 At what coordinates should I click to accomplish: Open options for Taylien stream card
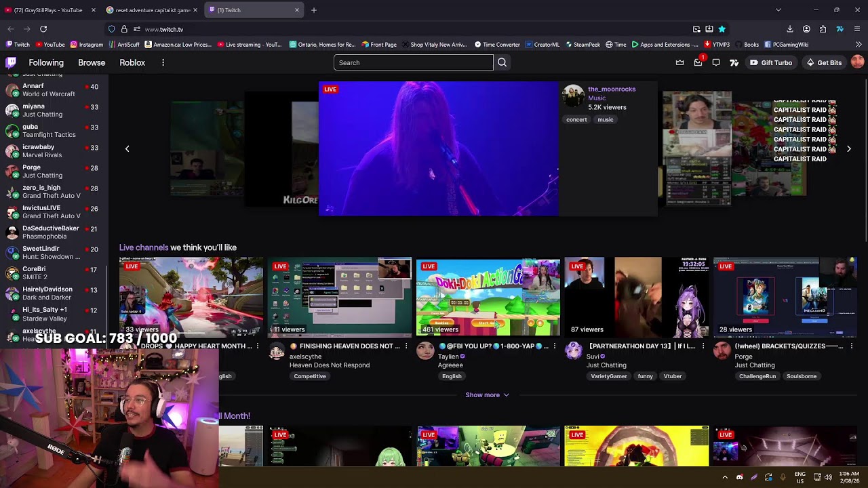555,346
